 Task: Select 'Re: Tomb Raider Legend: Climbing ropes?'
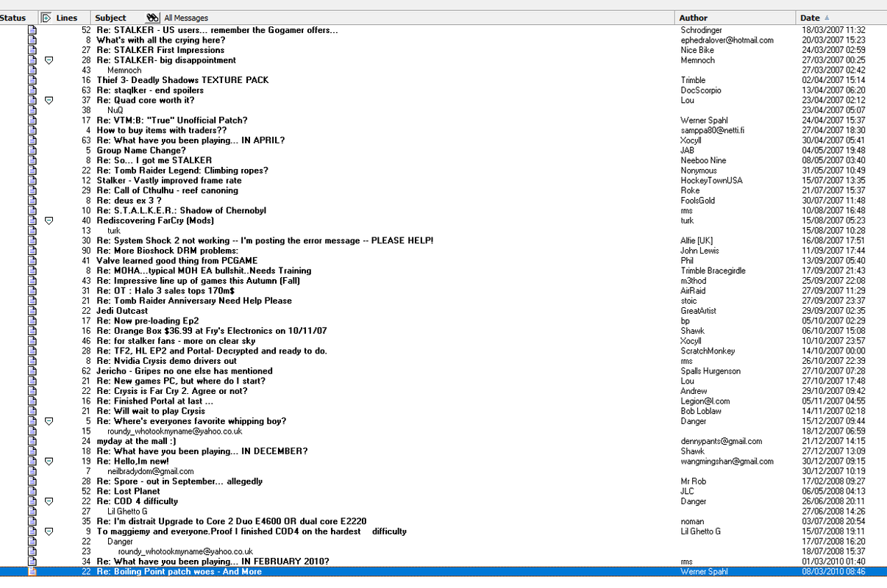click(182, 171)
